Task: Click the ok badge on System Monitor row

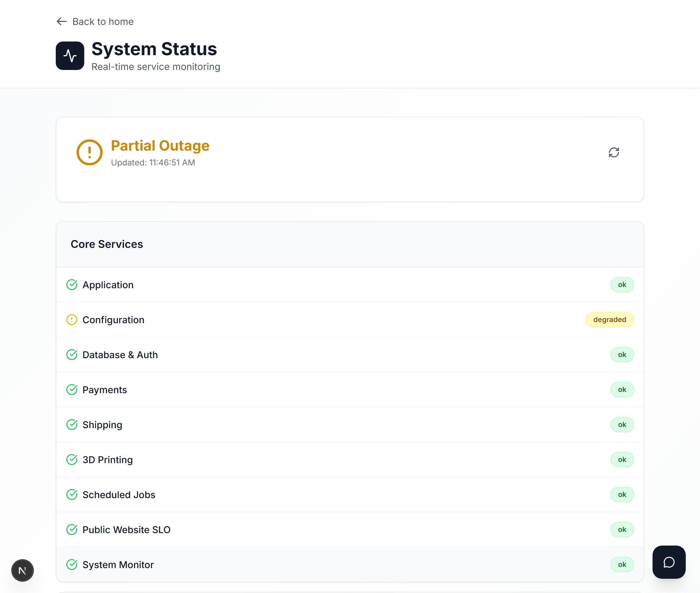Action: pyautogui.click(x=622, y=565)
